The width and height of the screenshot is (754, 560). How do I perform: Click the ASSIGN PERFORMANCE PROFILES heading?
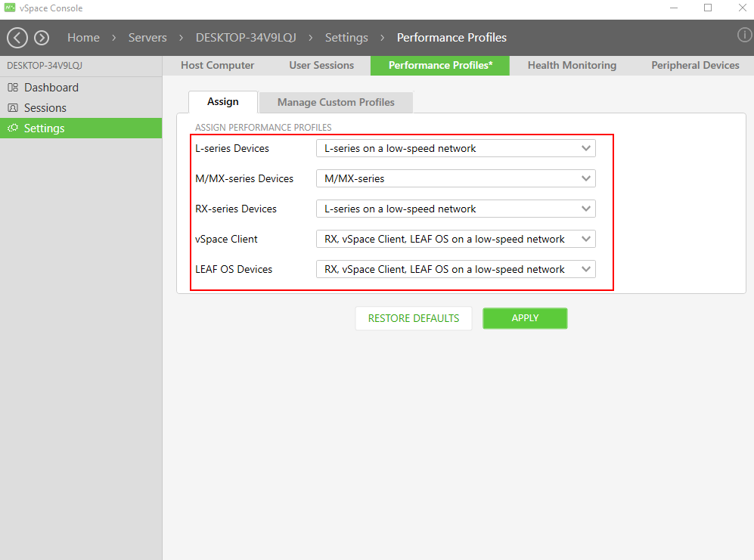click(263, 128)
